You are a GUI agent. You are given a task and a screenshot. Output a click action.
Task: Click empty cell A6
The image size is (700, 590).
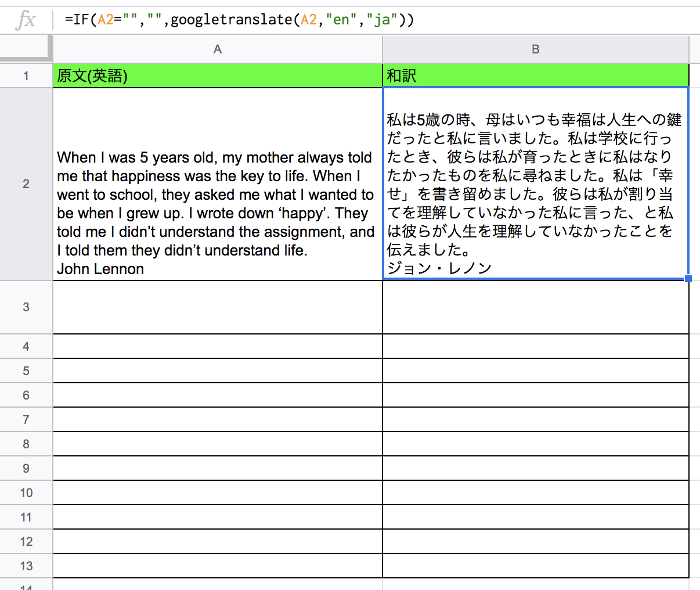[x=218, y=395]
